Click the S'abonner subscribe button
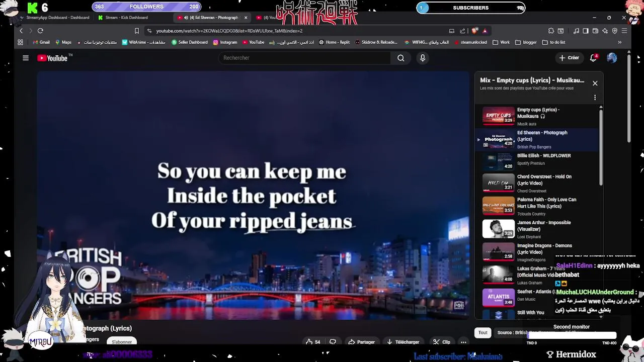The image size is (644, 362). 122,342
